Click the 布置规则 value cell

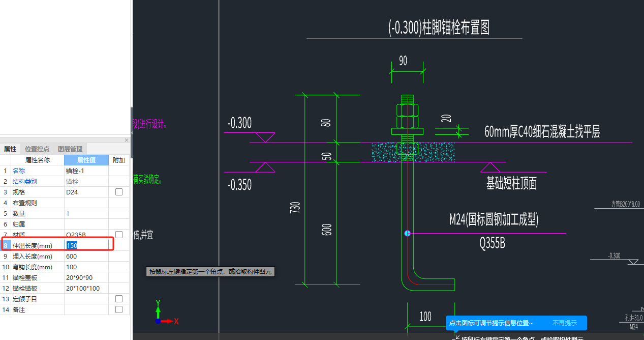click(86, 203)
